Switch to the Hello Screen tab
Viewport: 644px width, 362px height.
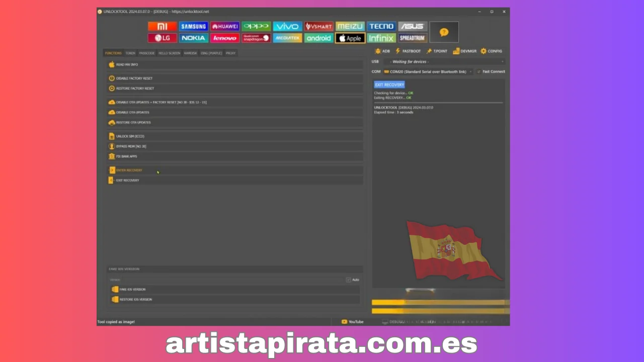point(169,53)
